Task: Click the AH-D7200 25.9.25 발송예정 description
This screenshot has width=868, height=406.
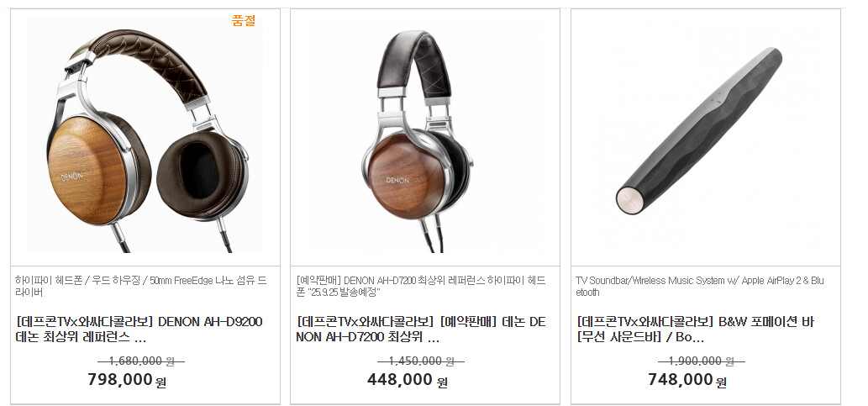Action: pos(421,286)
